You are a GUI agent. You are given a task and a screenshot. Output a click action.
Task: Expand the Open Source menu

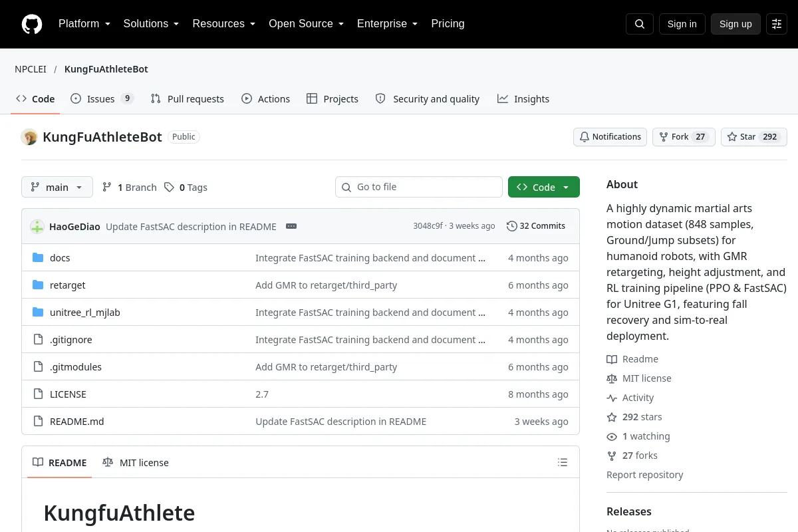pos(307,24)
